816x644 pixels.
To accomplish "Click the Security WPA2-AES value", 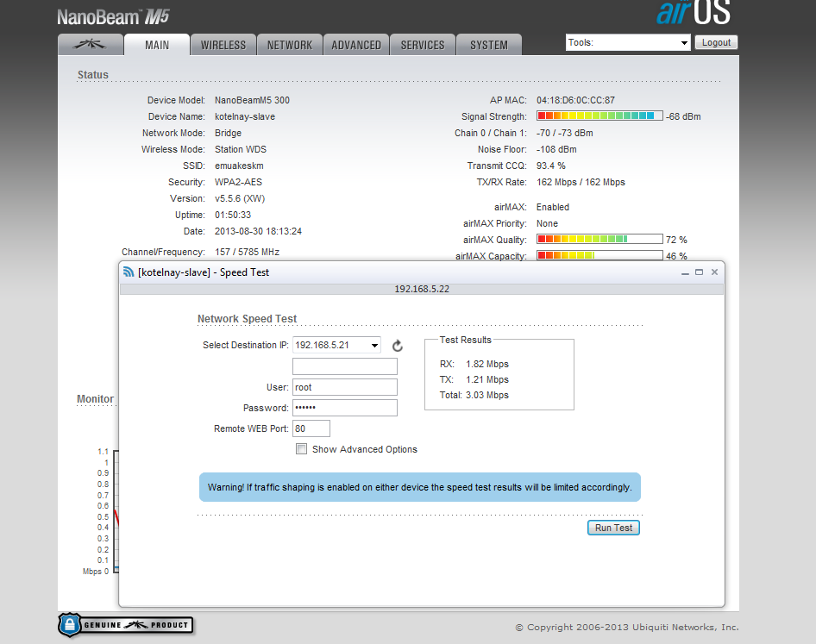I will (x=238, y=182).
